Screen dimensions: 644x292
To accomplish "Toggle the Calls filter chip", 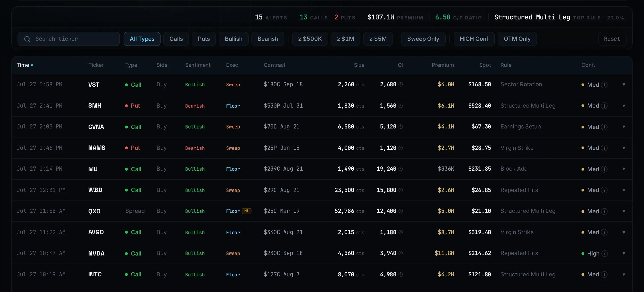I will [176, 39].
